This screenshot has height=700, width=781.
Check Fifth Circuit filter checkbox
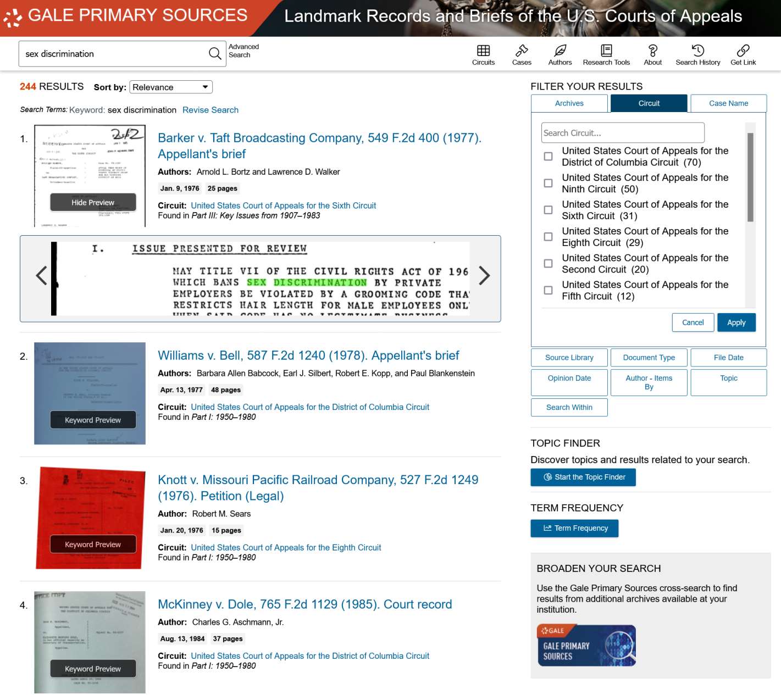[548, 290]
